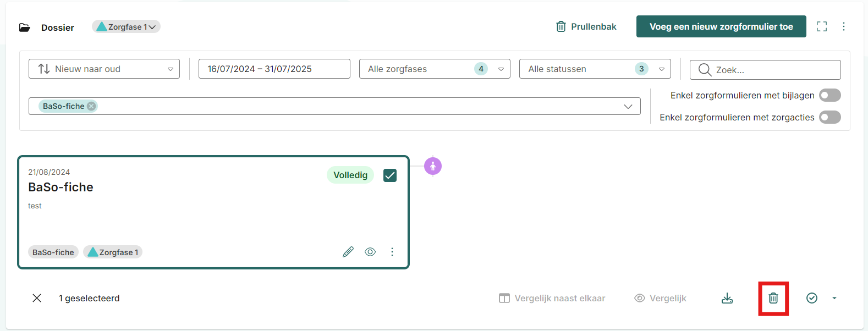The image size is (868, 331).
Task: Edit BaSo-fiche with the pencil icon
Action: [348, 252]
